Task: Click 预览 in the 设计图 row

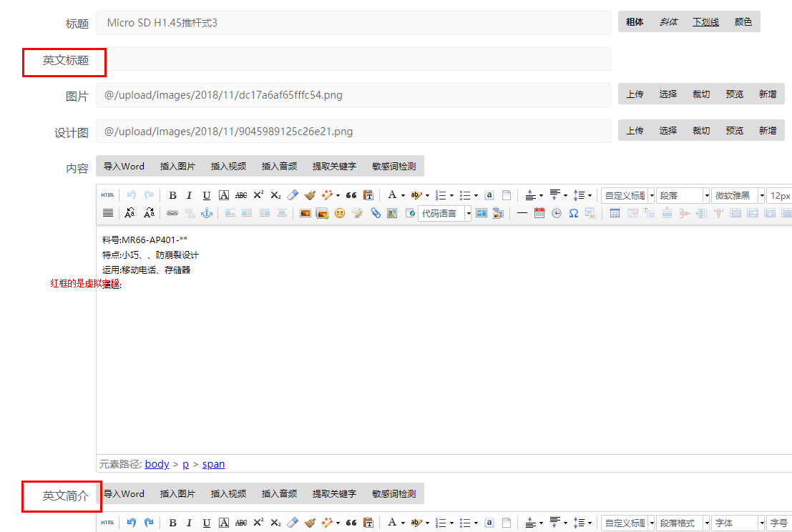Action: pos(735,130)
